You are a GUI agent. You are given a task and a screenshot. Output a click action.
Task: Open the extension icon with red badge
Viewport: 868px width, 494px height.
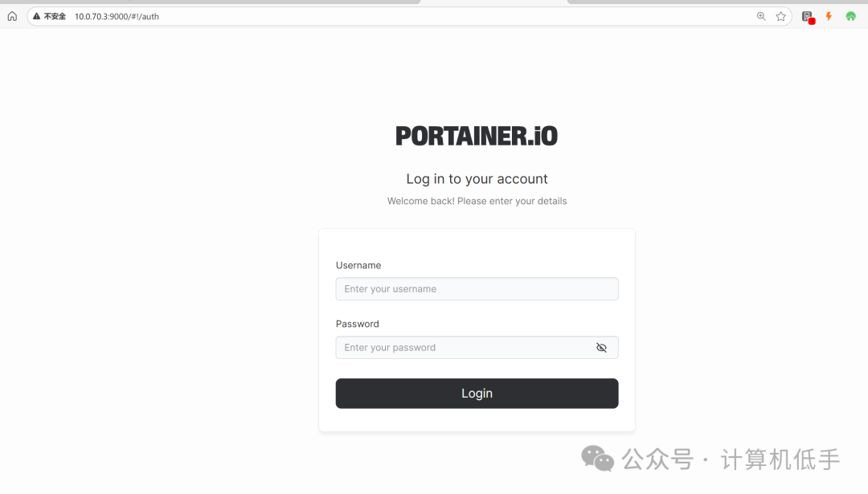point(808,17)
